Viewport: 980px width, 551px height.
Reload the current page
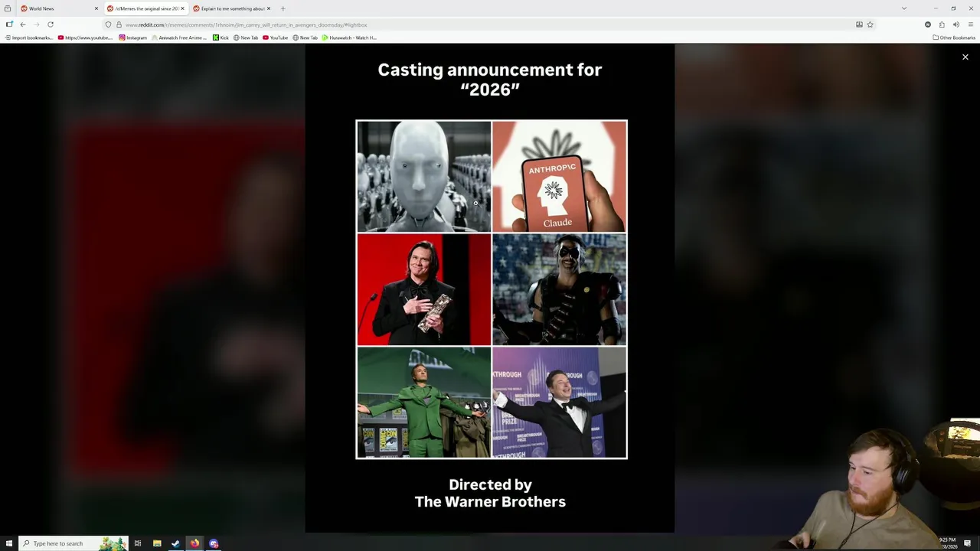click(x=51, y=24)
